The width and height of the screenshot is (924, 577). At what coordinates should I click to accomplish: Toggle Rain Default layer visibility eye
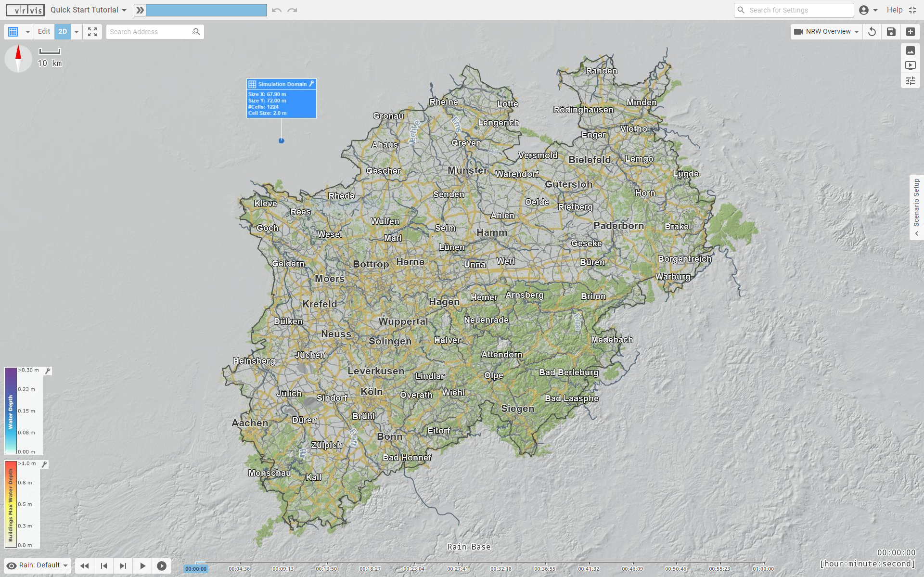coord(12,565)
